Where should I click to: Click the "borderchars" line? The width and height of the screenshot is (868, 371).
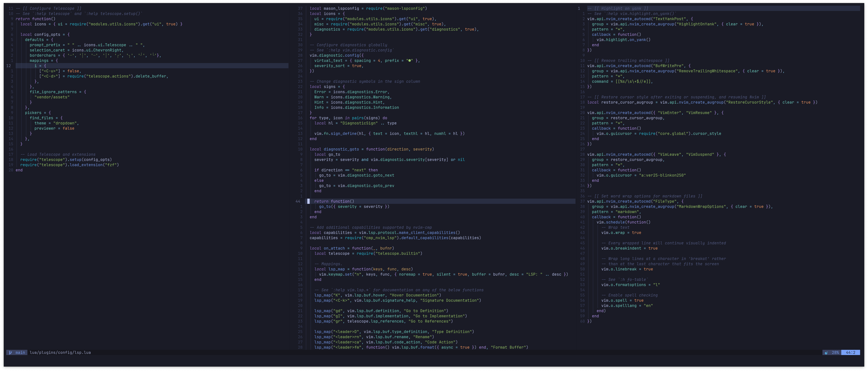pos(95,55)
